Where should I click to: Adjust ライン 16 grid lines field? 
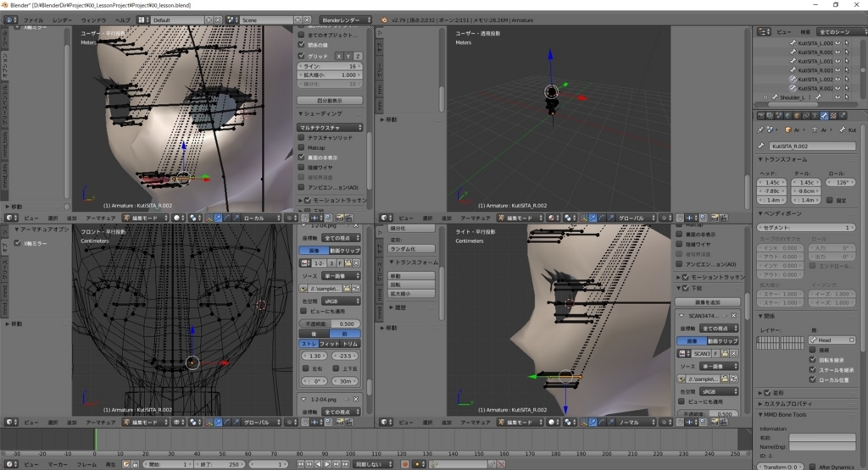(330, 66)
